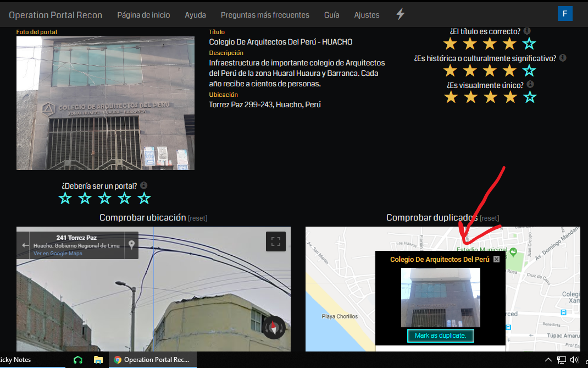The height and width of the screenshot is (368, 588).
Task: Open the headphones app in taskbar
Action: pyautogui.click(x=77, y=360)
